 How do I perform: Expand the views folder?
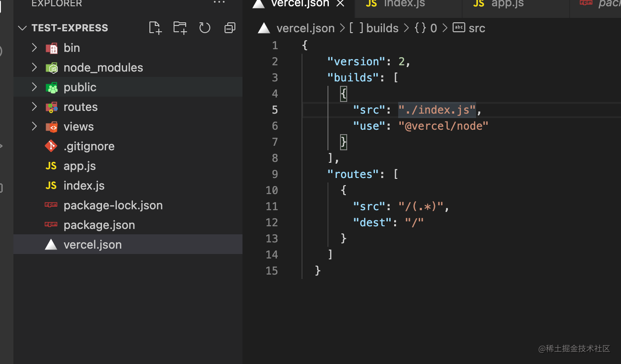34,126
